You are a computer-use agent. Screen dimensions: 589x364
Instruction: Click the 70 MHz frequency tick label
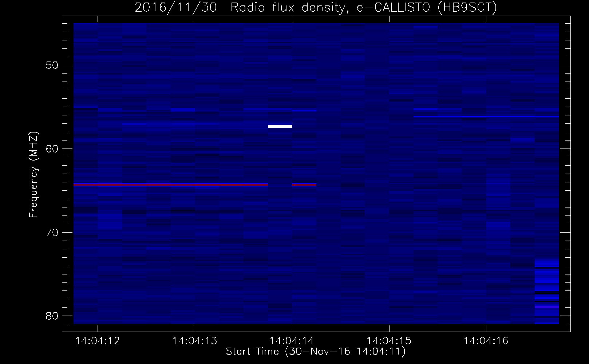point(52,233)
